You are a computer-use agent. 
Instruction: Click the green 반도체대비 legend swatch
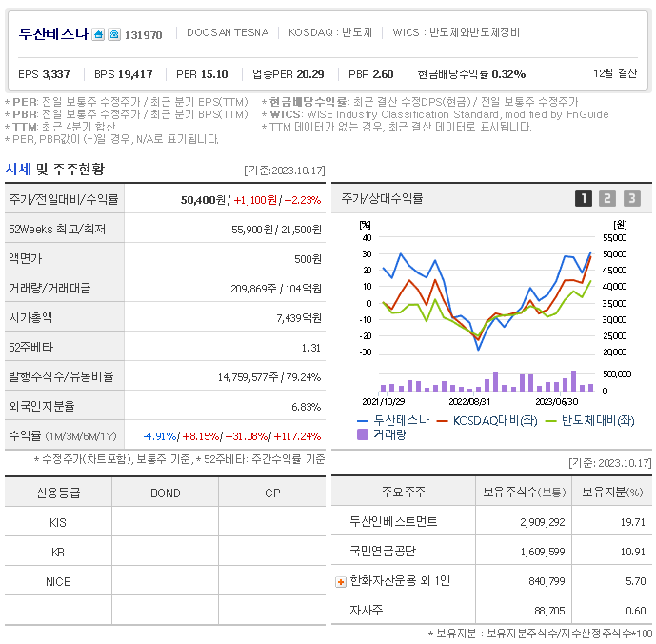click(x=551, y=421)
